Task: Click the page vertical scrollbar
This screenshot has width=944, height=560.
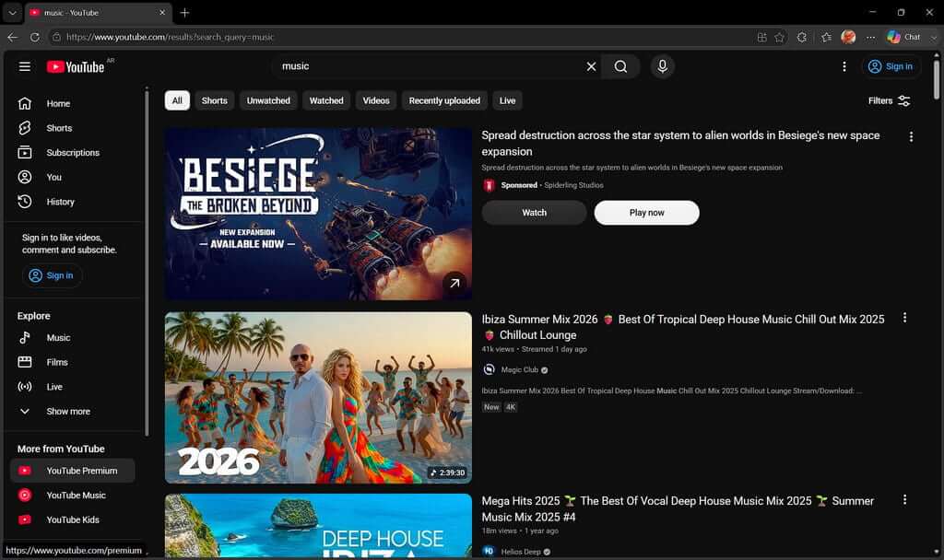Action: click(x=937, y=78)
